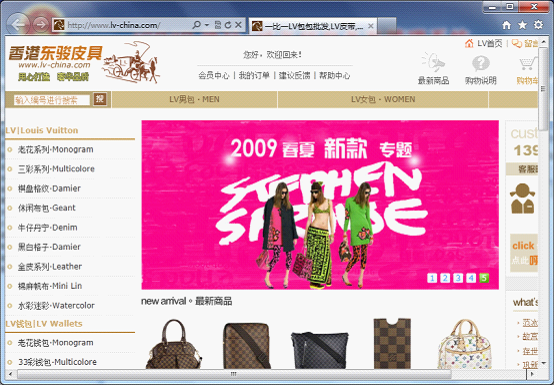This screenshot has width=554, height=385.
Task: Click the shopping cart icon
Action: pyautogui.click(x=528, y=64)
